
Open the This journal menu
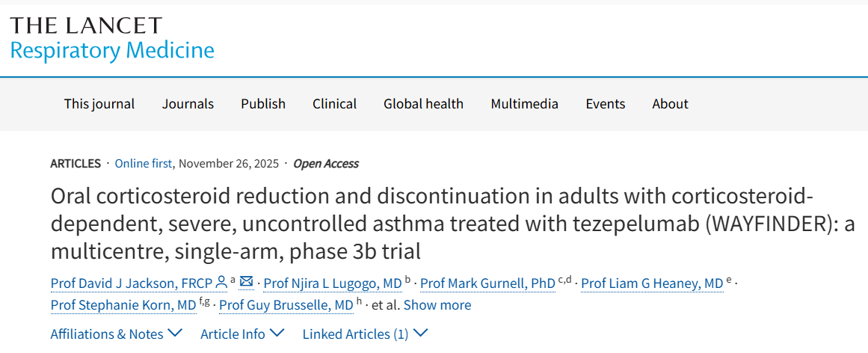click(x=99, y=104)
